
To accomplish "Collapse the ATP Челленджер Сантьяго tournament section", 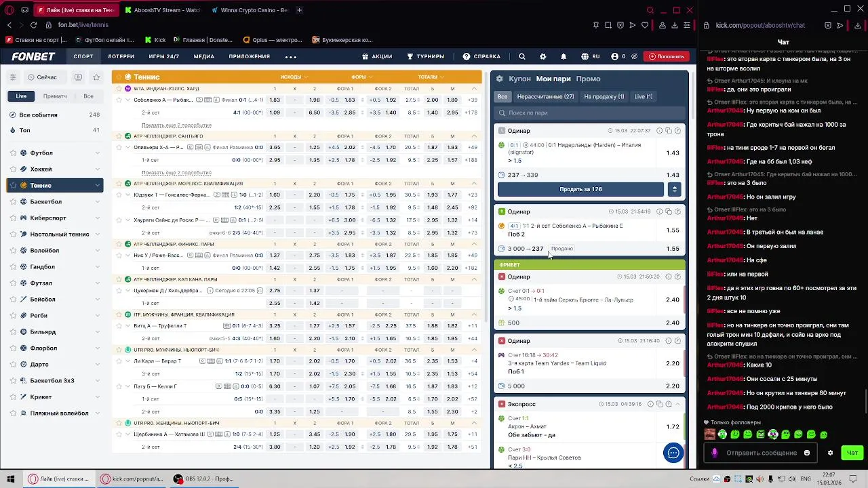I will click(x=474, y=136).
